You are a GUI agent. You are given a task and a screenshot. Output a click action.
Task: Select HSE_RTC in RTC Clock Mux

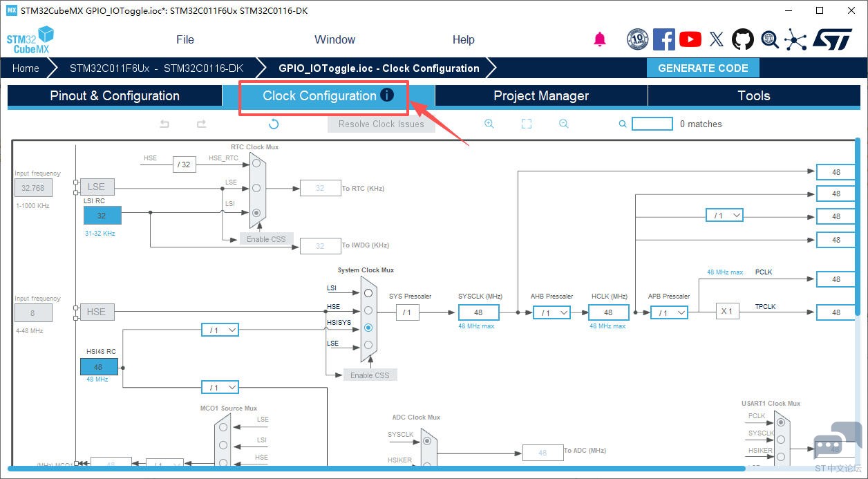(x=256, y=164)
